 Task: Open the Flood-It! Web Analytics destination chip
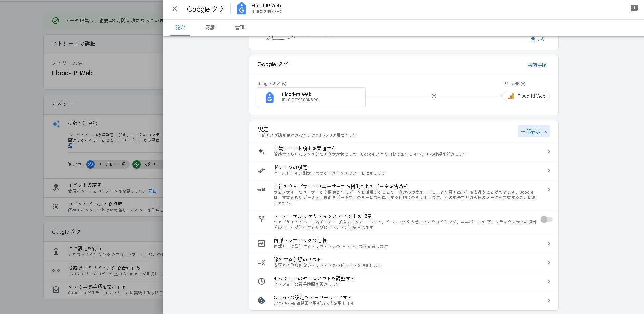tap(526, 96)
